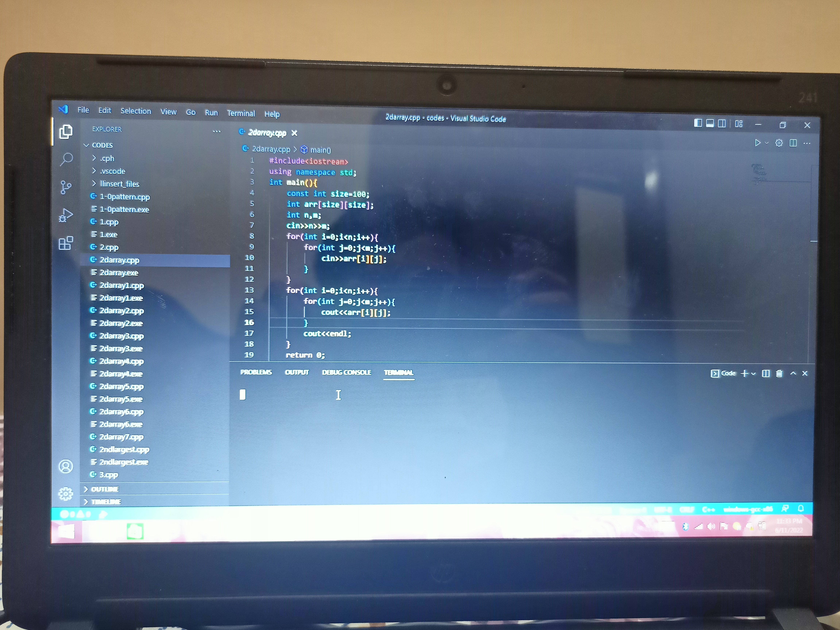Image resolution: width=840 pixels, height=630 pixels.
Task: Toggle the primary side bar layout icon
Action: coord(698,123)
